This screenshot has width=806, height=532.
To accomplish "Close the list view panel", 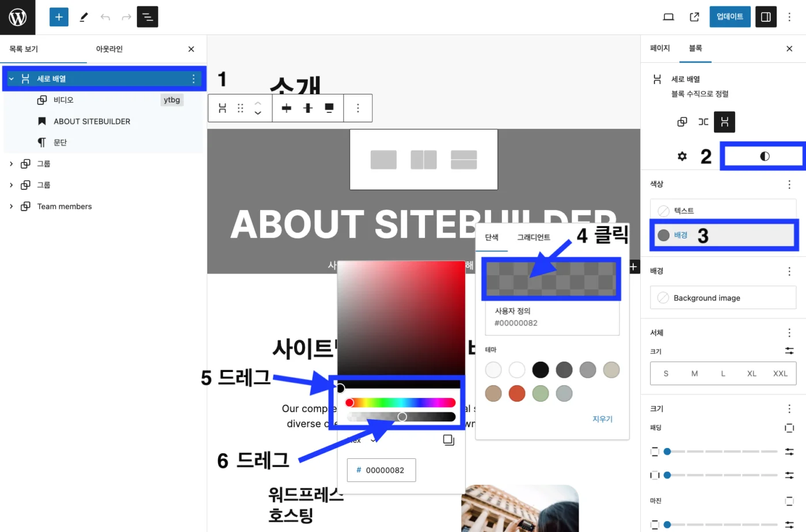I will click(191, 49).
